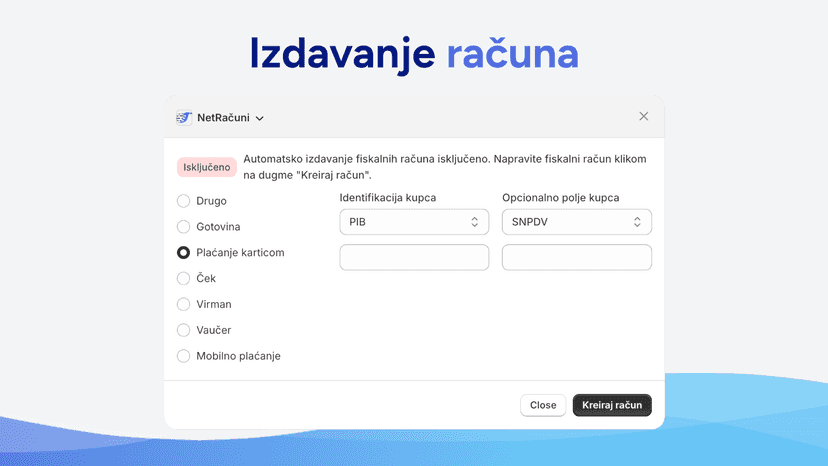
Task: Click the Isključeno status badge
Action: [x=206, y=167]
